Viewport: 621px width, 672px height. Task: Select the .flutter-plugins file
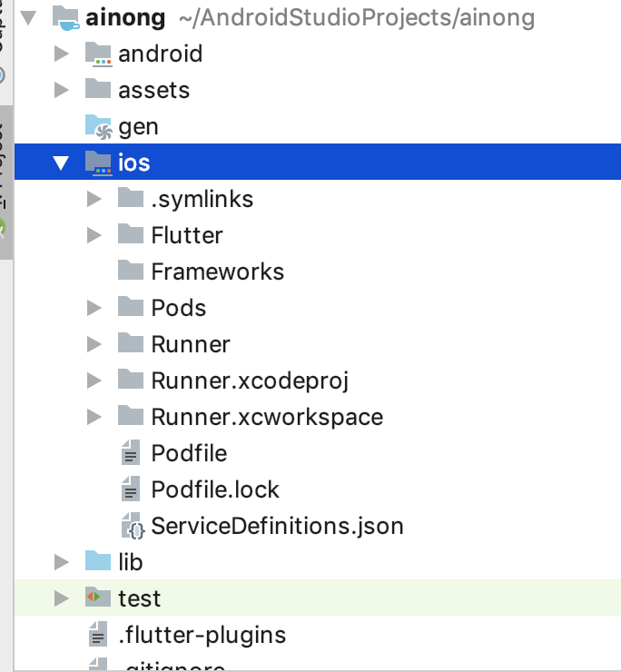pyautogui.click(x=202, y=635)
